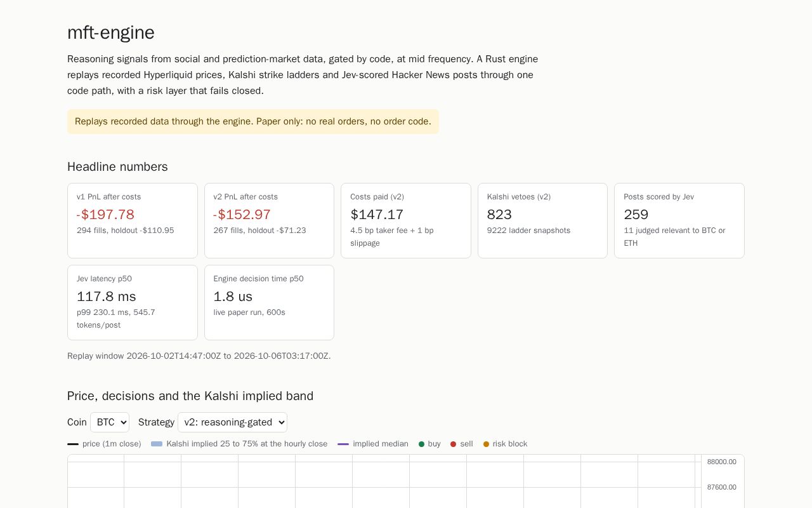This screenshot has width=812, height=508.
Task: Click the v2 PnL value -$152.97
Action: click(242, 215)
